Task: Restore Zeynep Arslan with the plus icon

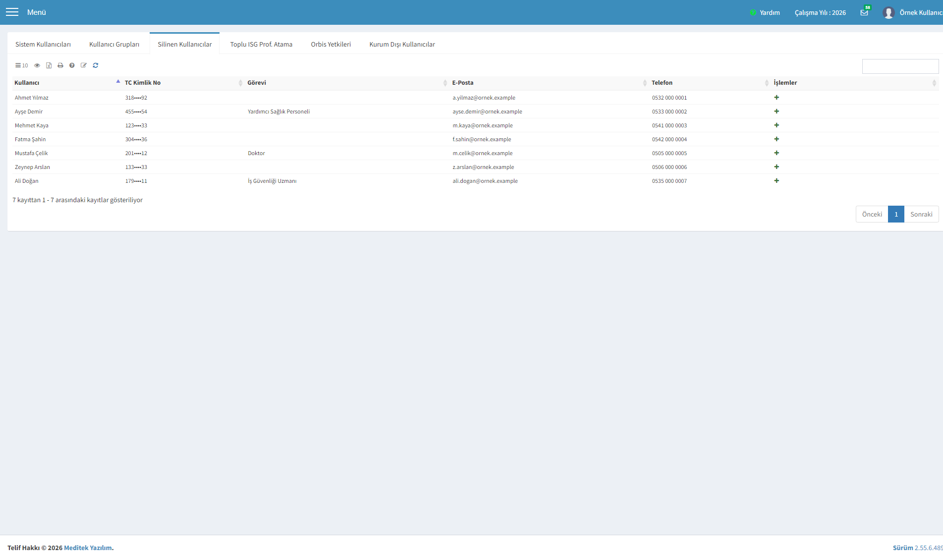Action: [x=777, y=167]
